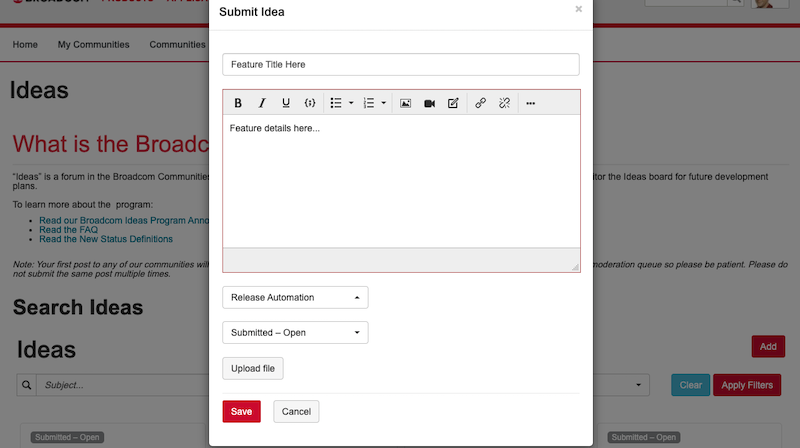Click the Upload file button

click(253, 369)
